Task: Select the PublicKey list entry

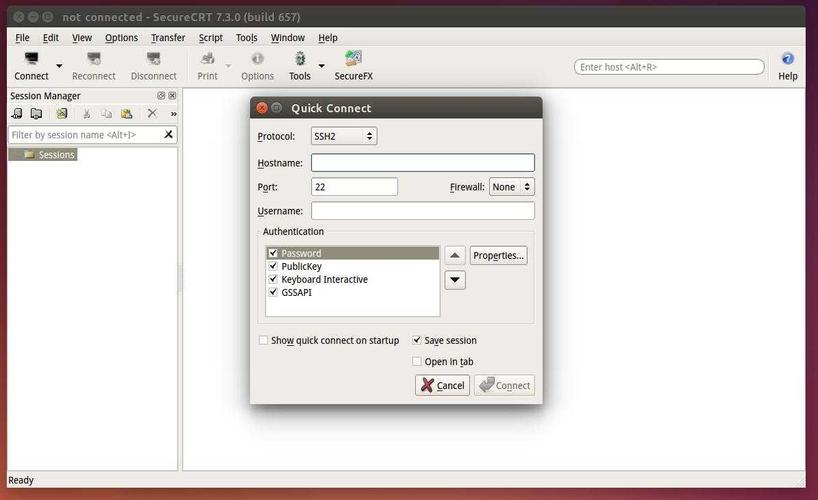Action: (x=302, y=266)
